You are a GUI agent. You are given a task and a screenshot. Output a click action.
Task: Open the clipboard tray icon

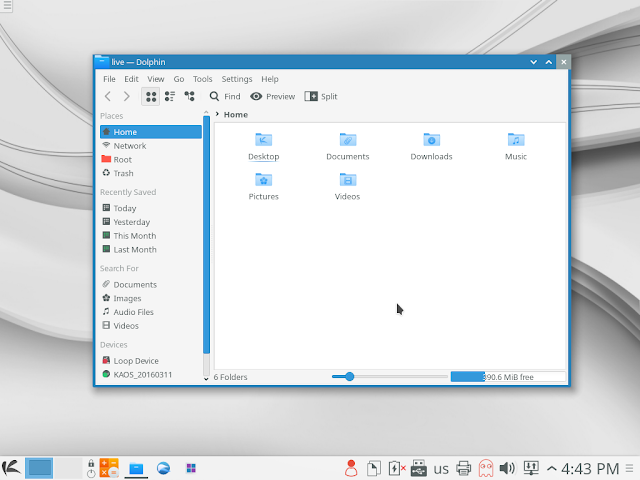pyautogui.click(x=373, y=468)
